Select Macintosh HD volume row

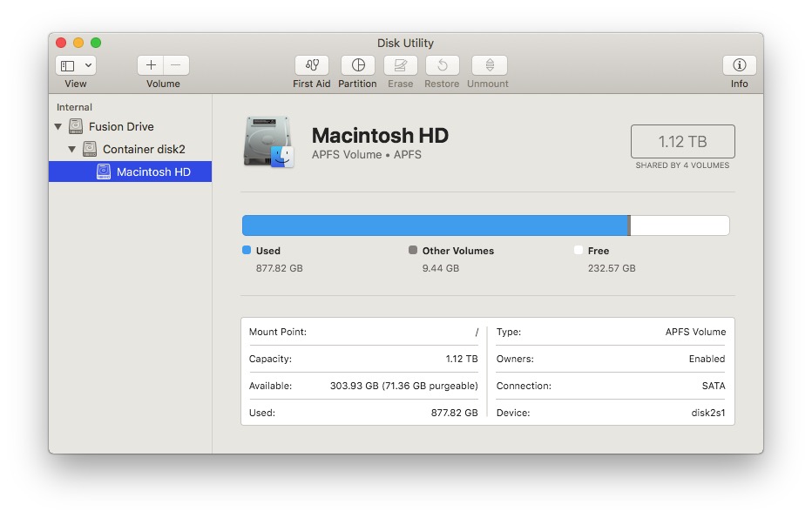click(x=131, y=172)
